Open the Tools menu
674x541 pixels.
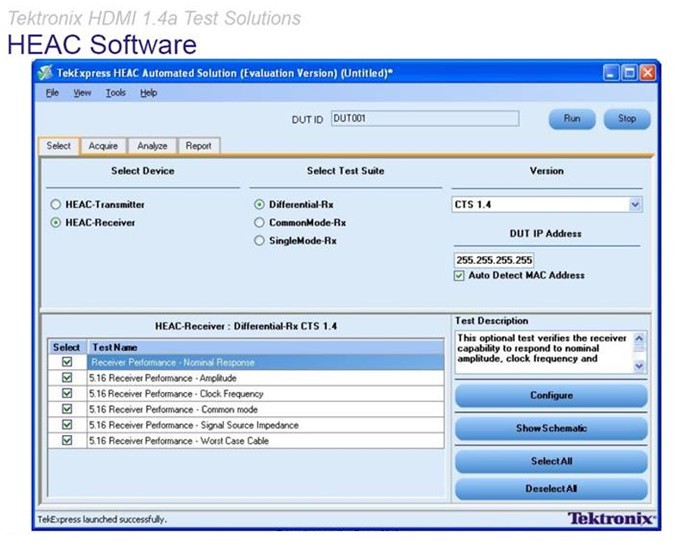(116, 93)
